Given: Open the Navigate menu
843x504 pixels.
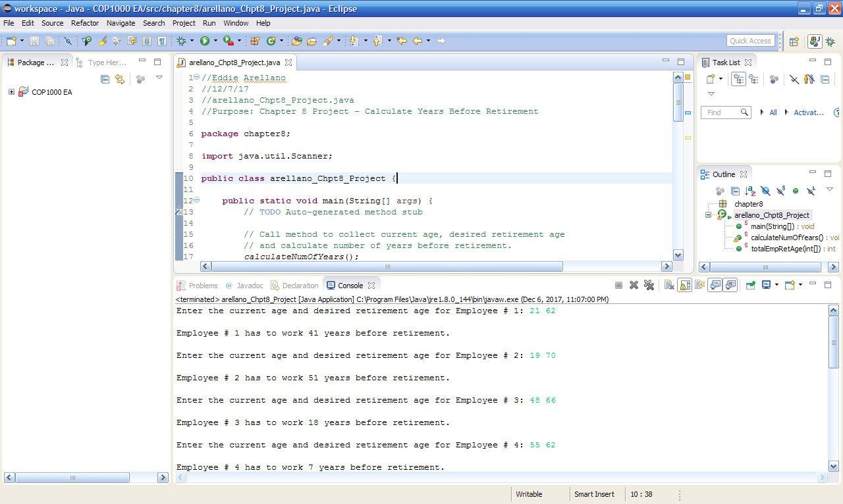Looking at the screenshot, I should 121,23.
